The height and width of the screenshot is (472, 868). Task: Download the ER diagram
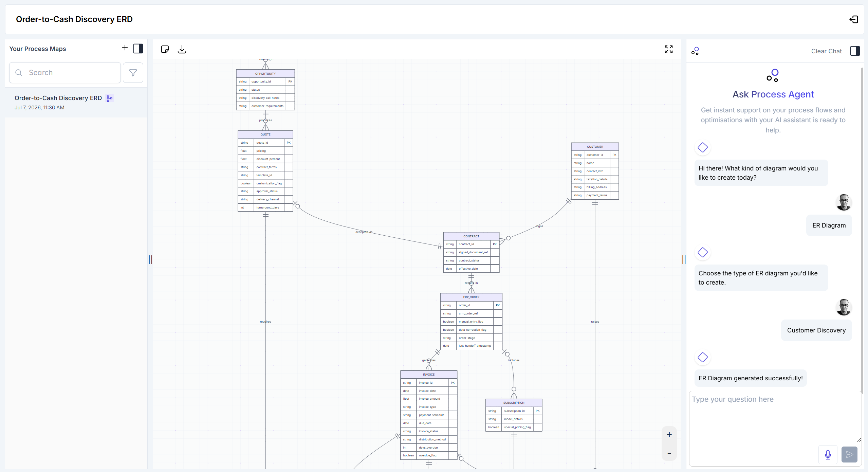[182, 50]
